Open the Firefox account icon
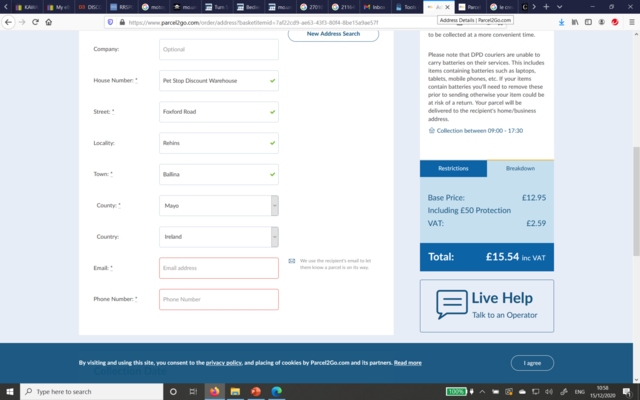The image size is (640, 400). coord(602,22)
